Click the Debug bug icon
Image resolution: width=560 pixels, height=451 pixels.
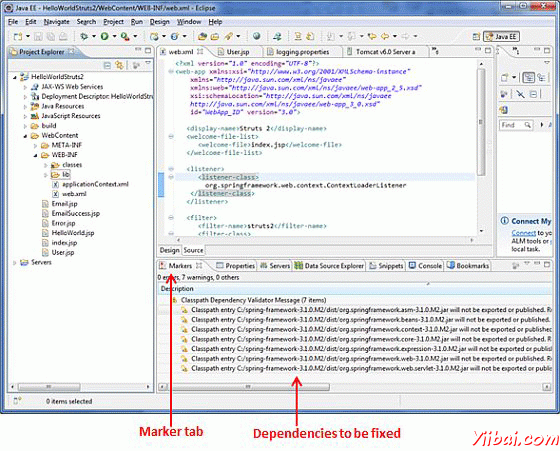84,36
